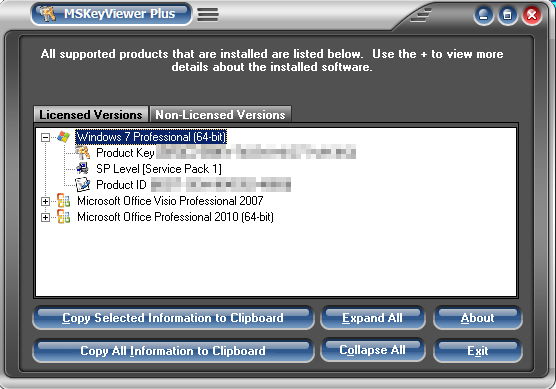Click the Expand All button
Image resolution: width=556 pixels, height=389 pixels.
tap(372, 318)
